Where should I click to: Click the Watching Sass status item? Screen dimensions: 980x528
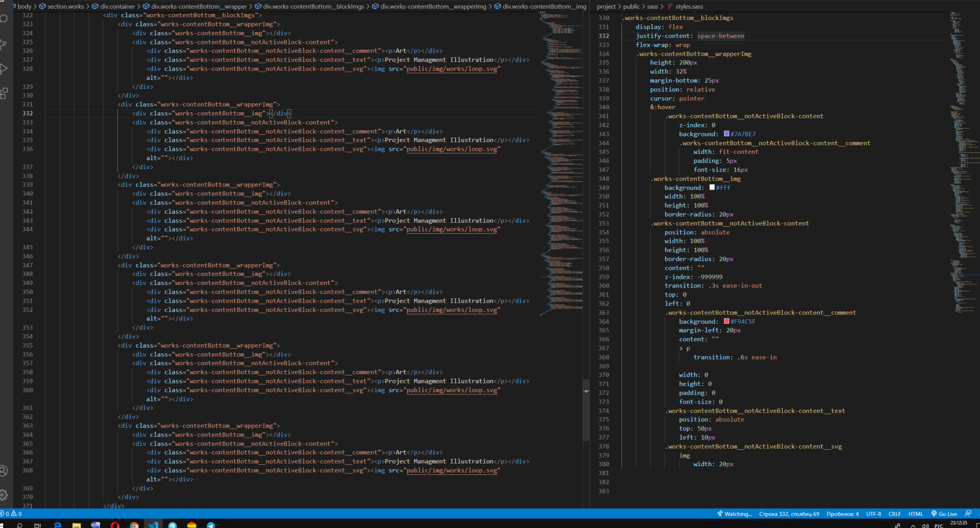(734, 514)
